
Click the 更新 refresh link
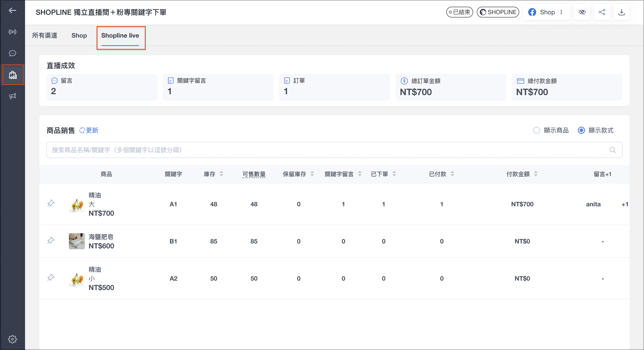coord(89,130)
